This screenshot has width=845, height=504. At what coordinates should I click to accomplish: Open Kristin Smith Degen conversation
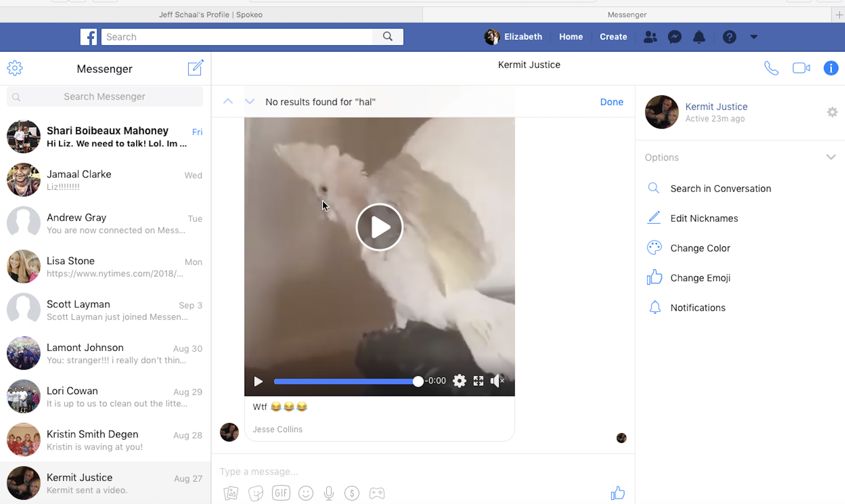(105, 440)
